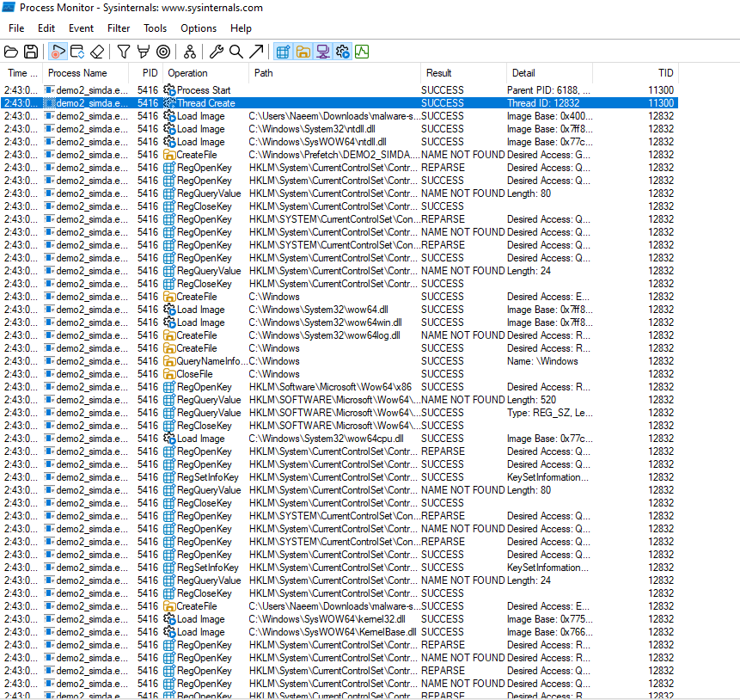Viewport: 740px width, 700px height.
Task: Click the Highlight marker icon
Action: point(144,52)
